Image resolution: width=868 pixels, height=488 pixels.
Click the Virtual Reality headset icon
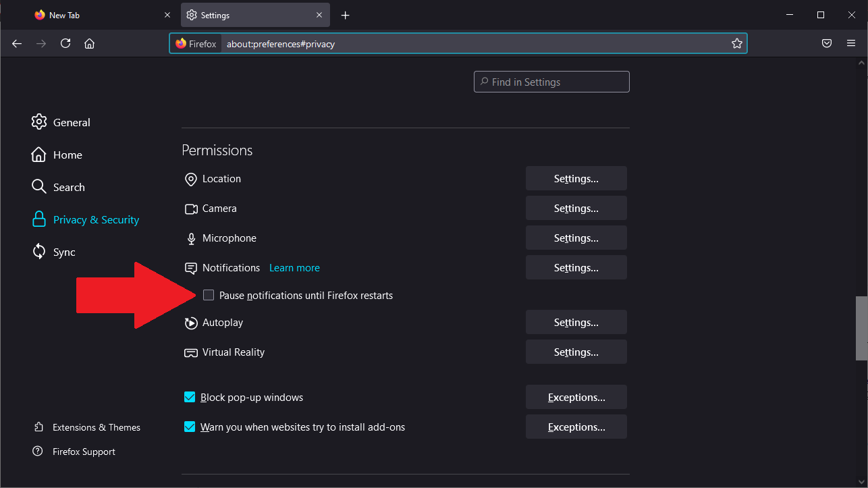tap(190, 352)
